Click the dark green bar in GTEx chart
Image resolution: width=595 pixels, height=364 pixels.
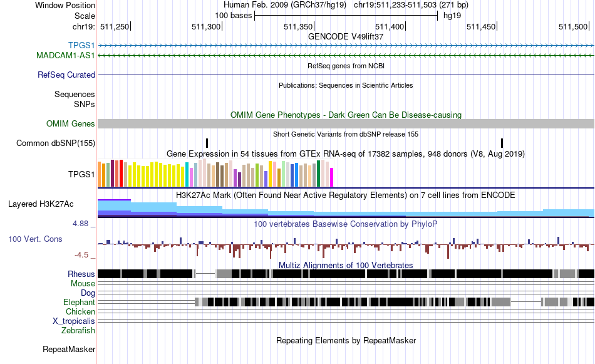[318, 174]
